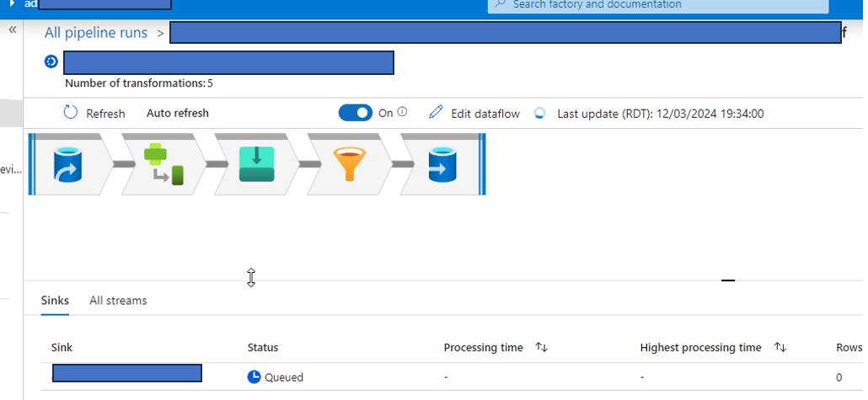Click the Processing time column header

tap(483, 348)
